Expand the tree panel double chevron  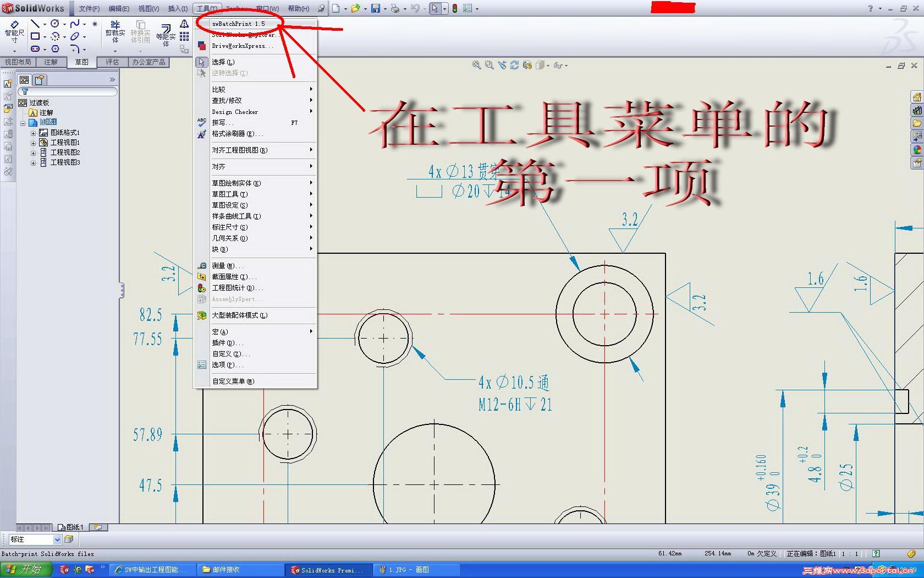(x=112, y=80)
